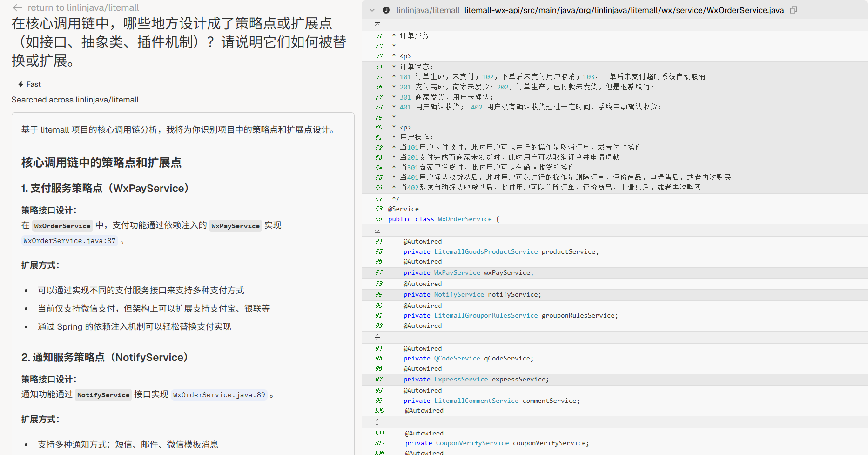Expand hidden lines between 92 and 94

click(377, 337)
